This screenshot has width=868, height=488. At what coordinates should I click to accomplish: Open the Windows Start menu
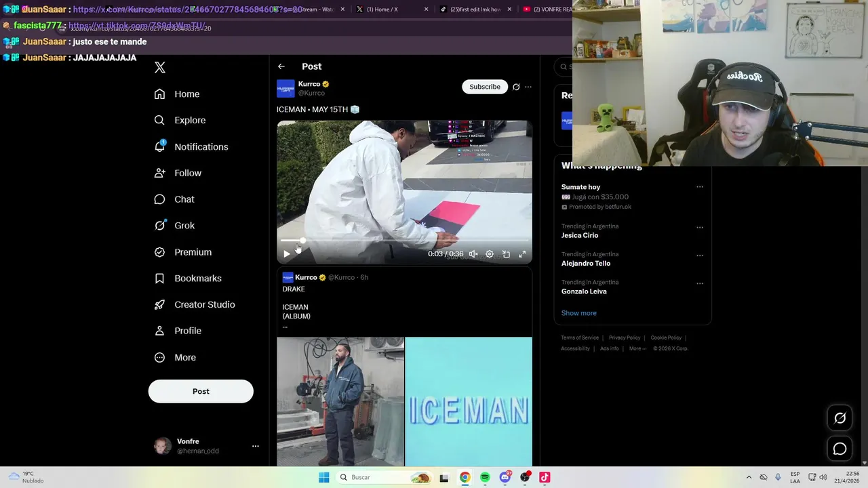coord(324,477)
